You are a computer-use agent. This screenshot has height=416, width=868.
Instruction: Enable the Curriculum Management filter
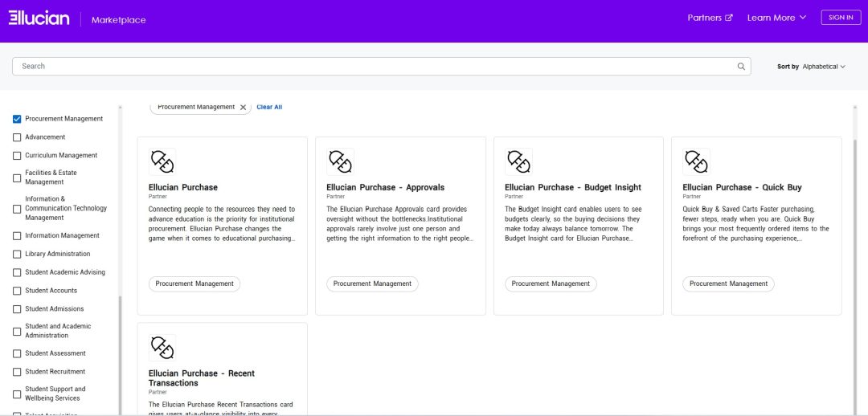click(x=17, y=156)
